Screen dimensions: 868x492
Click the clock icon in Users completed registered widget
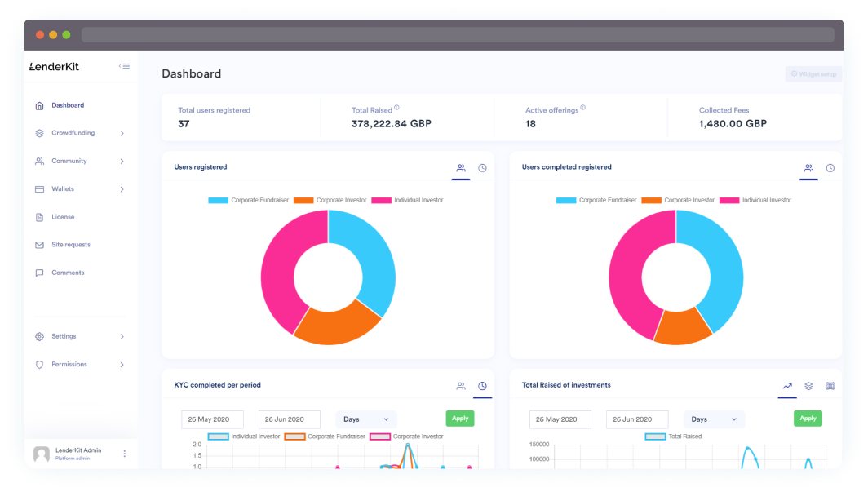pos(830,168)
